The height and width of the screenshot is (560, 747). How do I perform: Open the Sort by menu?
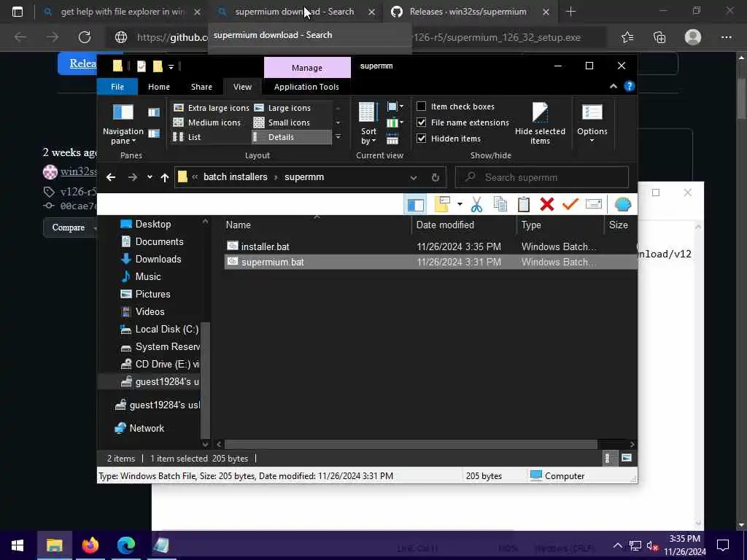pos(368,123)
